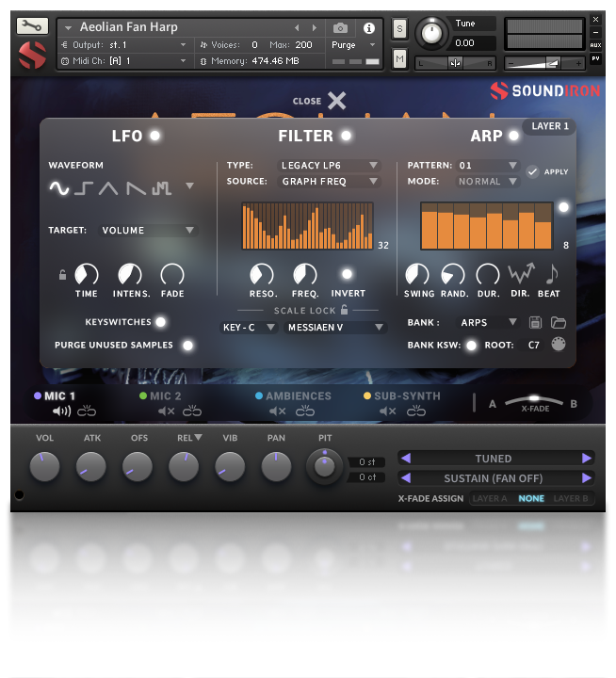Image resolution: width=616 pixels, height=678 pixels.
Task: Open the wrench settings icon
Action: tap(32, 26)
